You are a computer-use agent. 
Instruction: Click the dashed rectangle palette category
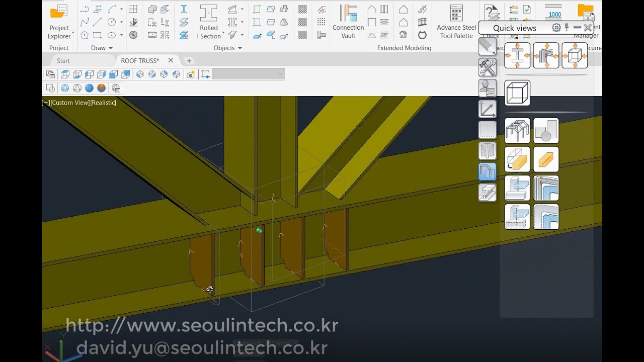(487, 130)
